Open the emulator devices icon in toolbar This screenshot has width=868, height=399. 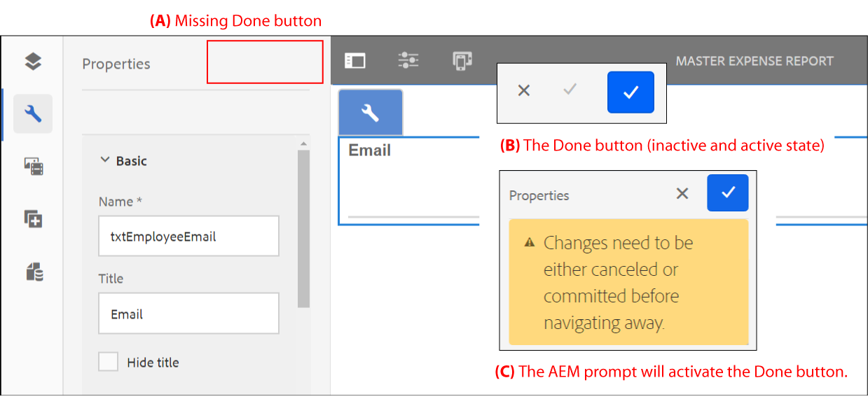click(x=462, y=61)
